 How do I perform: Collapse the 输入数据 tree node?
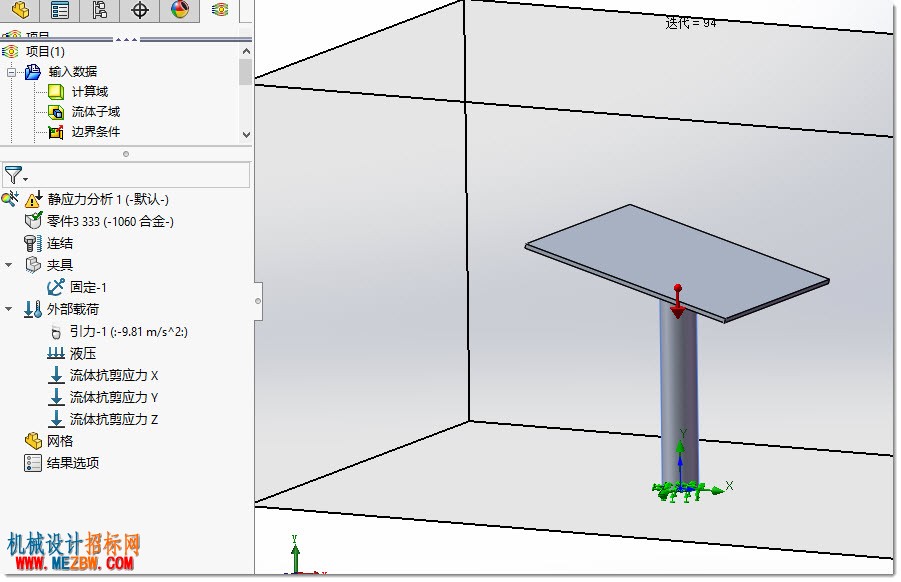(x=11, y=72)
